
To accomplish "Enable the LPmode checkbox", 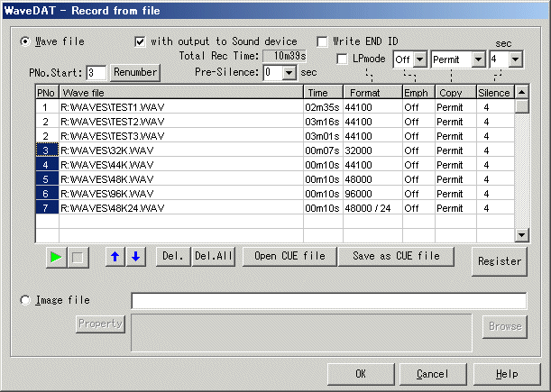I will (343, 59).
